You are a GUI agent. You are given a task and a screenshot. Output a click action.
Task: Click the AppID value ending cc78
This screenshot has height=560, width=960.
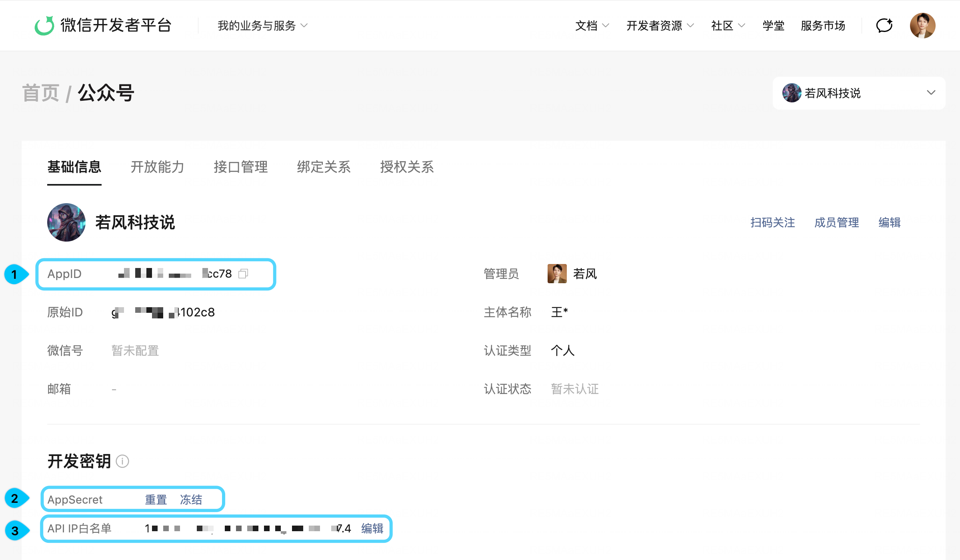[175, 274]
